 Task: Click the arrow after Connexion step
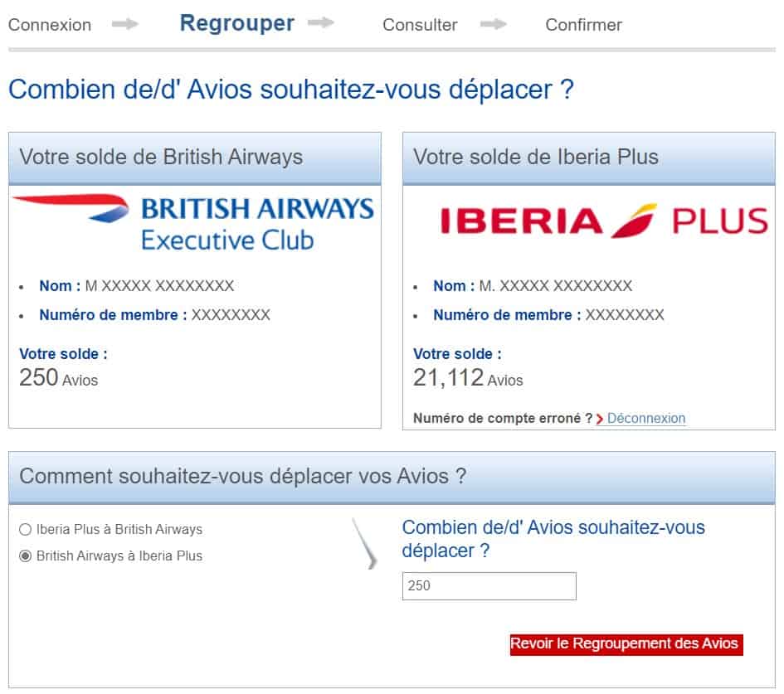[x=125, y=24]
